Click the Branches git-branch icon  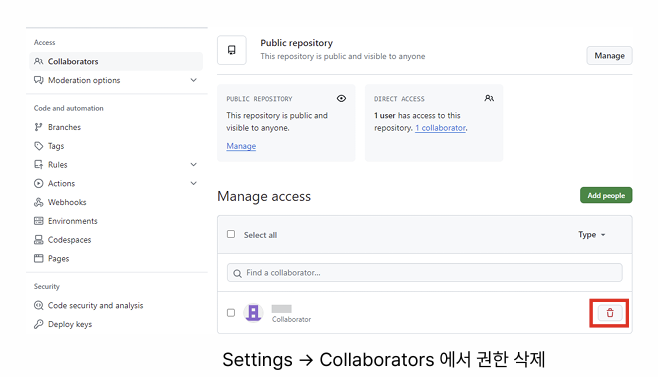(39, 127)
